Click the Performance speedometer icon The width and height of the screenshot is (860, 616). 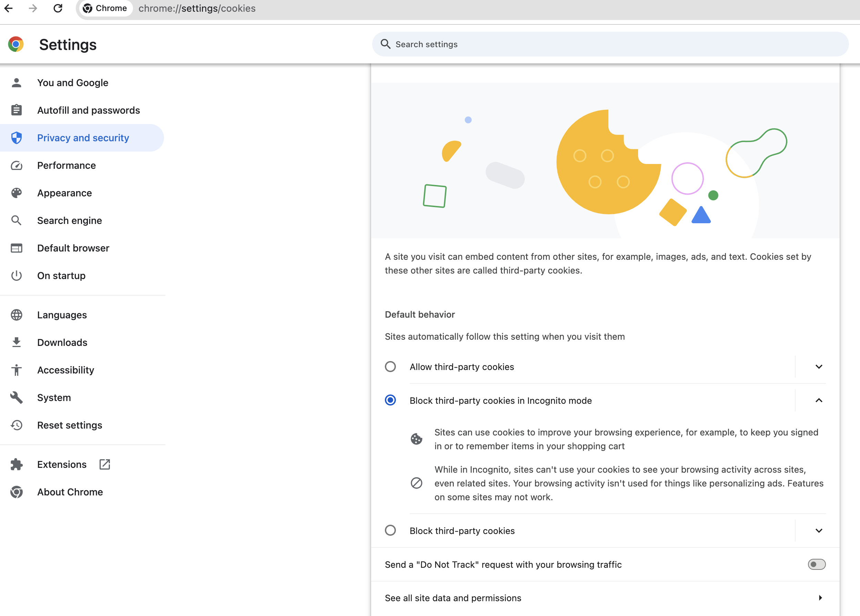[16, 166]
